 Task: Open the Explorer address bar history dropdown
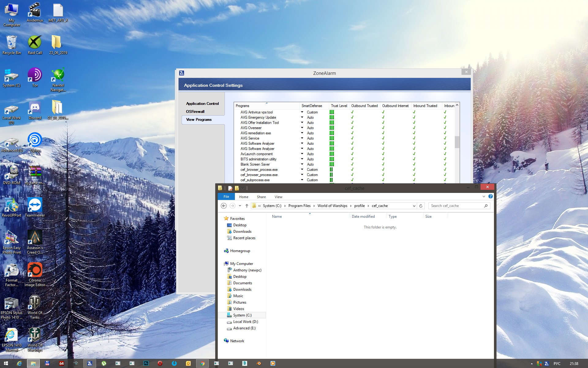pyautogui.click(x=414, y=206)
